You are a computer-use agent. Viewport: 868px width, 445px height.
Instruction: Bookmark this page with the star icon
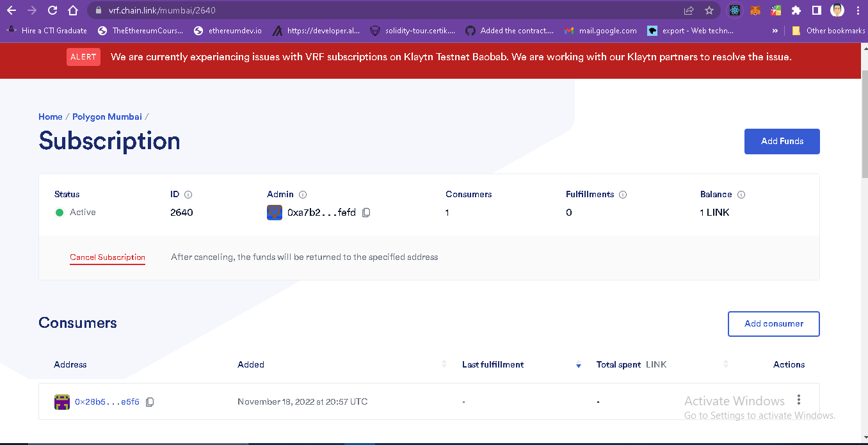tap(709, 10)
